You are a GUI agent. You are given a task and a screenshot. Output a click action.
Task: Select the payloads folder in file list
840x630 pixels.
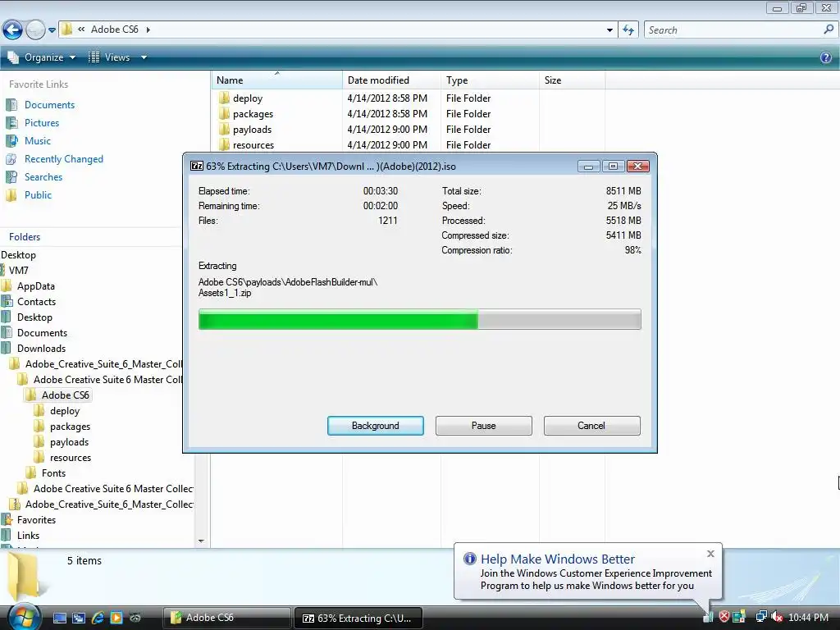[252, 129]
